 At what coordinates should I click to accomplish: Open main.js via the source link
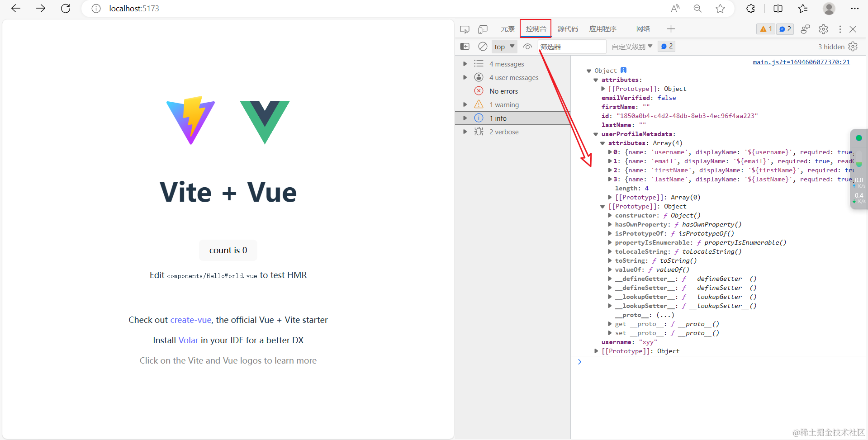801,62
